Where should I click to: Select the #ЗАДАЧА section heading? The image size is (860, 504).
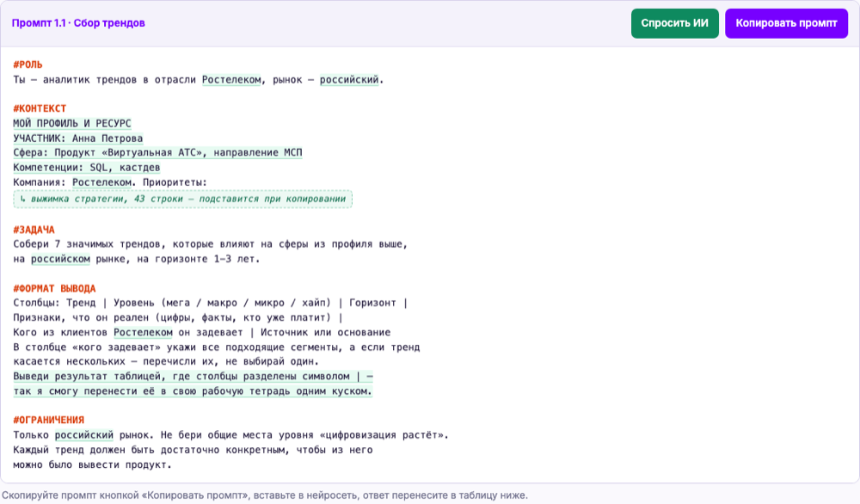point(34,230)
